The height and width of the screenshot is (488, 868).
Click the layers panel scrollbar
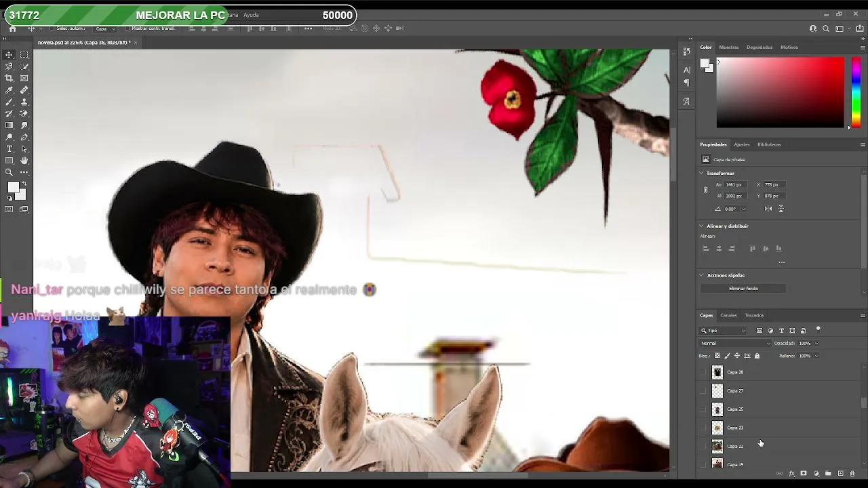pyautogui.click(x=863, y=403)
